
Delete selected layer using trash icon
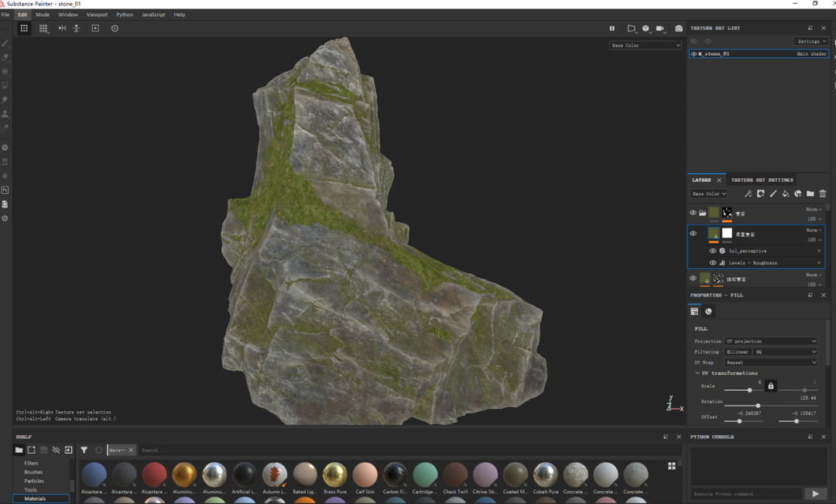(823, 194)
